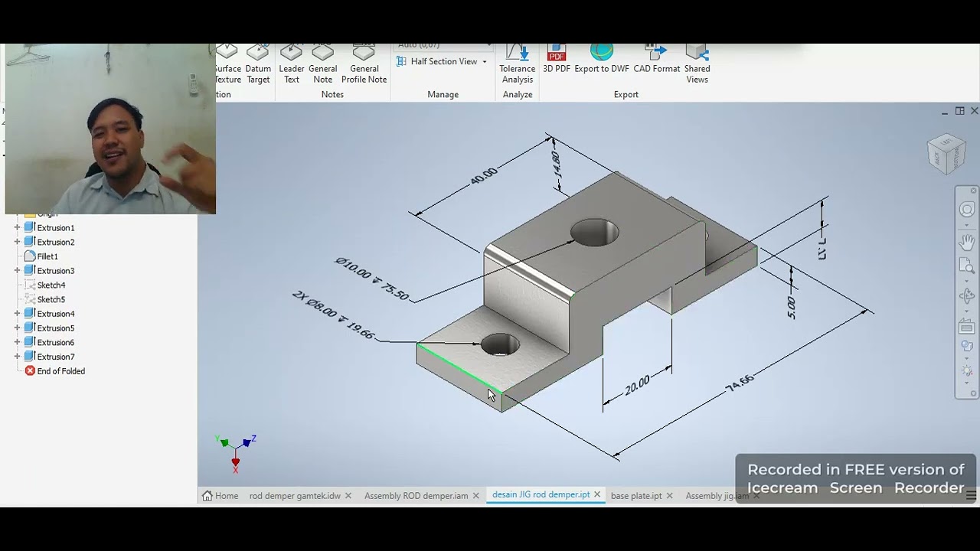Close the rod demper gamtek.idw tab
Screen dimensions: 980x551
pos(348,496)
